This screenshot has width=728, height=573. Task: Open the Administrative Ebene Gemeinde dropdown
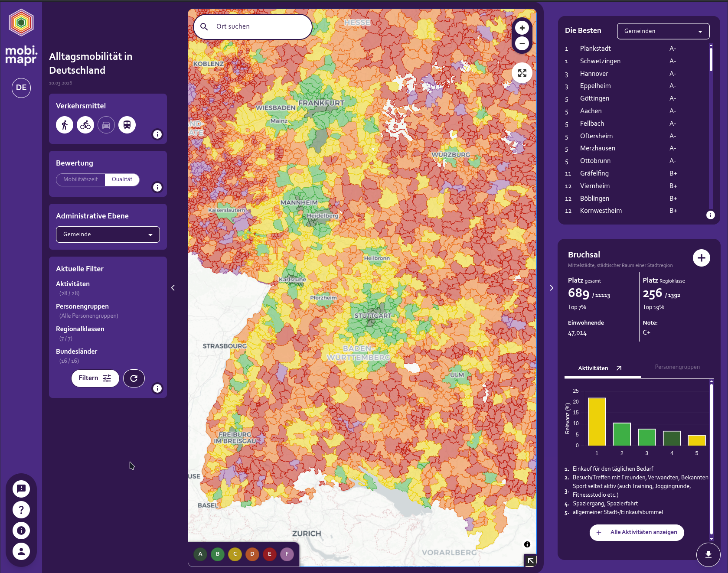tap(108, 234)
